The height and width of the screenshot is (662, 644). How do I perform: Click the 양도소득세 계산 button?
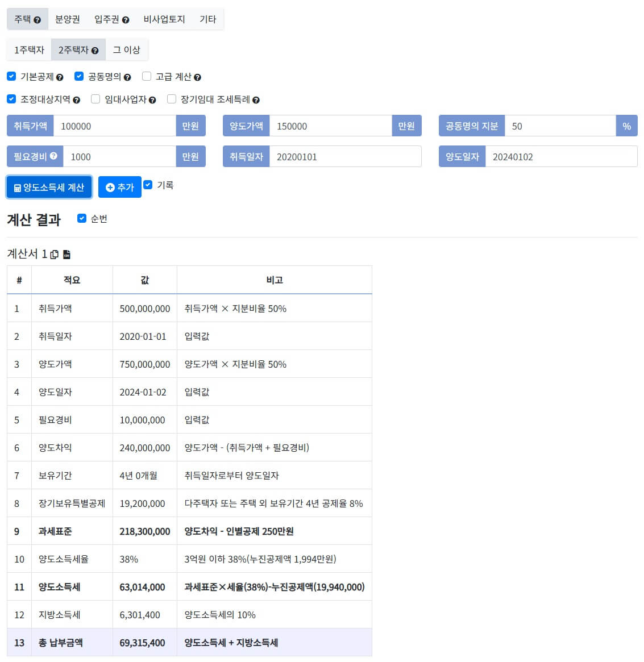[x=49, y=187]
